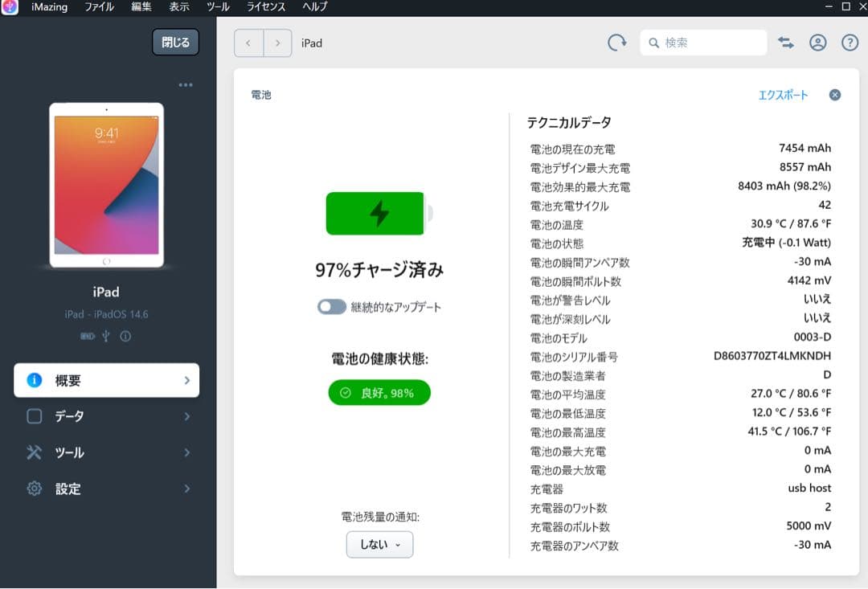The height and width of the screenshot is (589, 868).
Task: Click the refresh icon to reload device data
Action: point(616,42)
